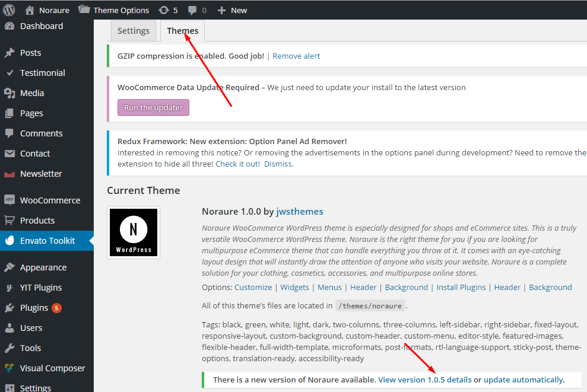This screenshot has width=587, height=392.
Task: Click Remove alert link
Action: click(x=296, y=56)
